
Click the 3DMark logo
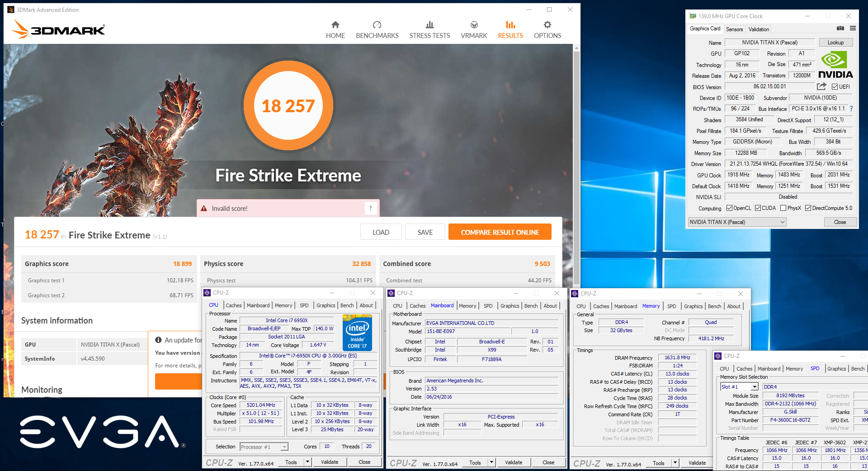point(58,30)
